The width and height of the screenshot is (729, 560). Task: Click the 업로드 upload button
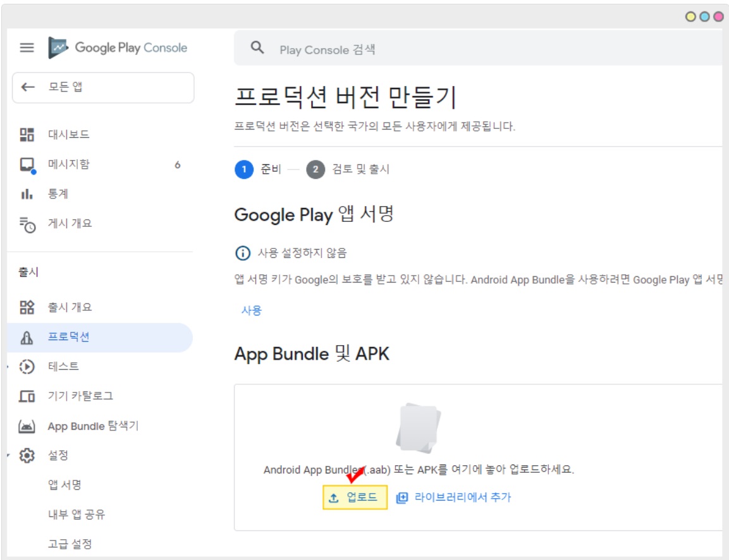[355, 497]
